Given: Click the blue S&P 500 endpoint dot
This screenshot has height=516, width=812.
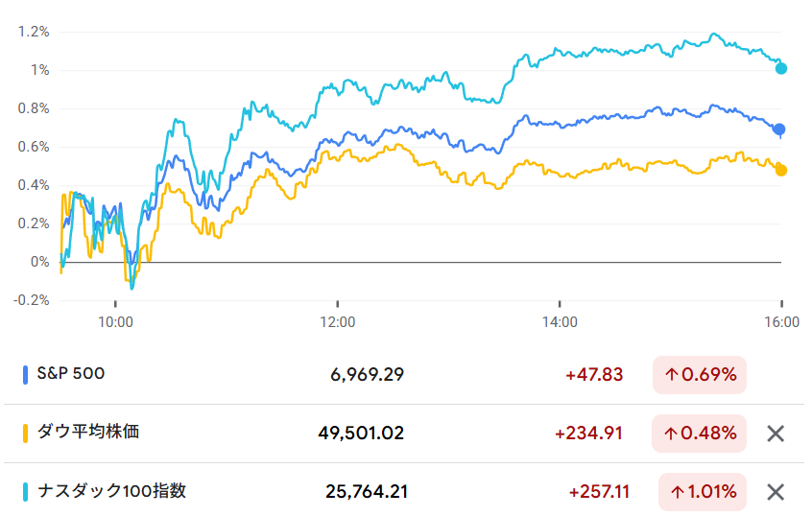Looking at the screenshot, I should 779,129.
